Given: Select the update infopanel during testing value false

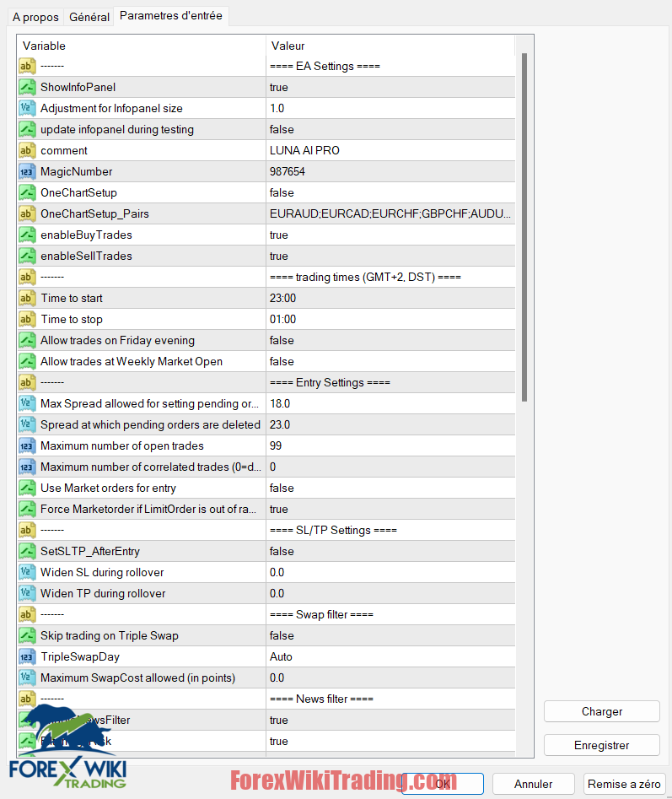Looking at the screenshot, I should coord(390,129).
